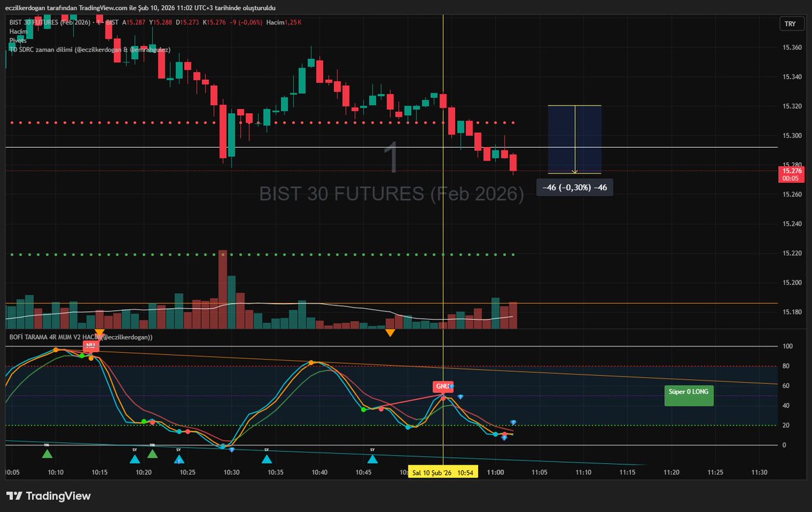Click the 10:40 time axis label
This screenshot has width=812, height=512.
320,472
